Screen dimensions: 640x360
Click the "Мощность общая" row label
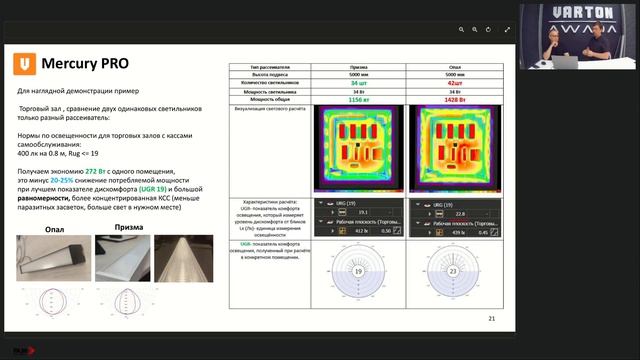click(270, 100)
